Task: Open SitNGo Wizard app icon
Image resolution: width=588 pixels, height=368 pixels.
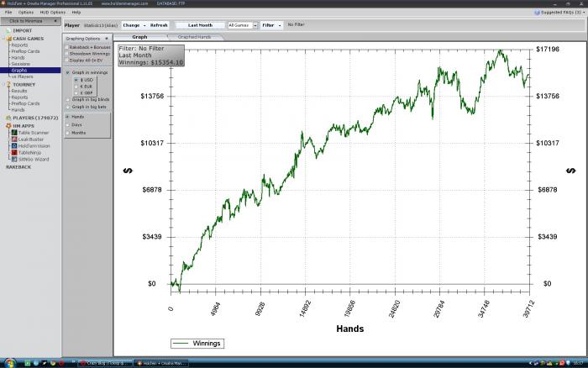Action: (x=14, y=160)
